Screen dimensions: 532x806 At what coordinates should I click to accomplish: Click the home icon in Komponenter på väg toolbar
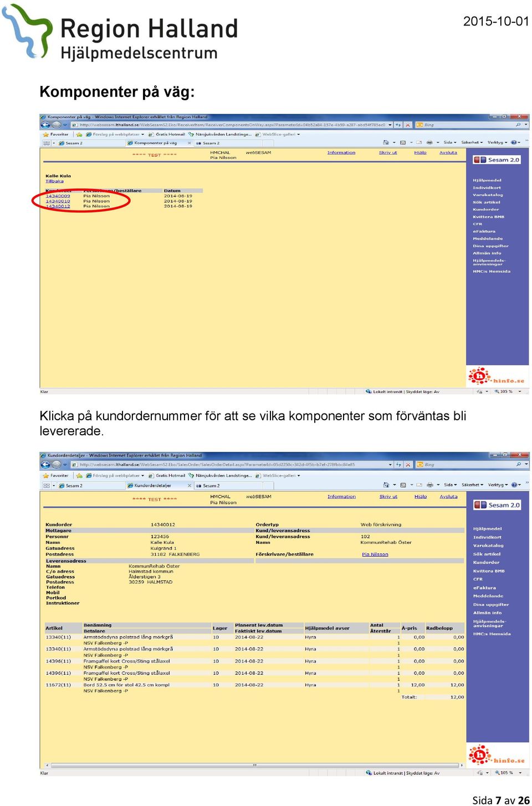coord(386,142)
